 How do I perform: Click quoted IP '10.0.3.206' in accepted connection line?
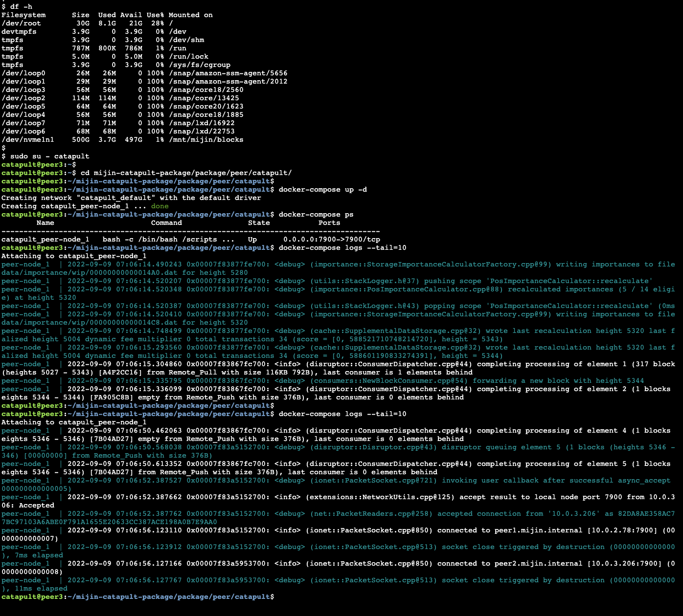click(574, 513)
